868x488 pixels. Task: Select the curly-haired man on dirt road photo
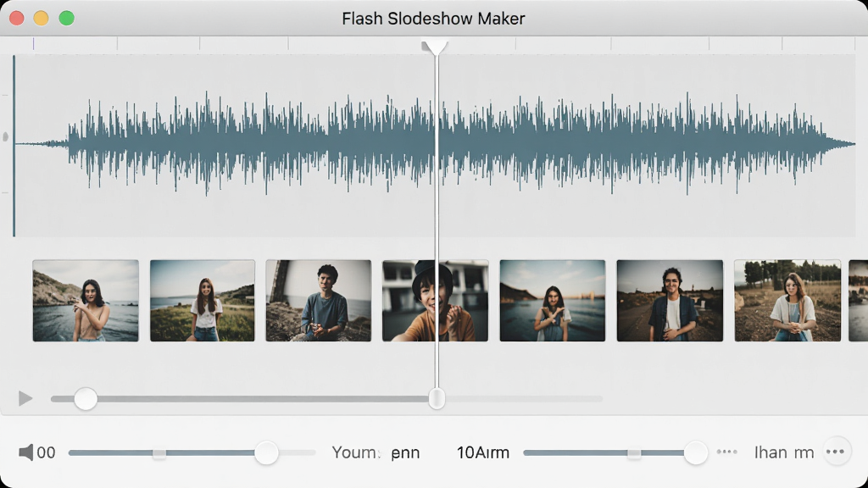tap(670, 301)
